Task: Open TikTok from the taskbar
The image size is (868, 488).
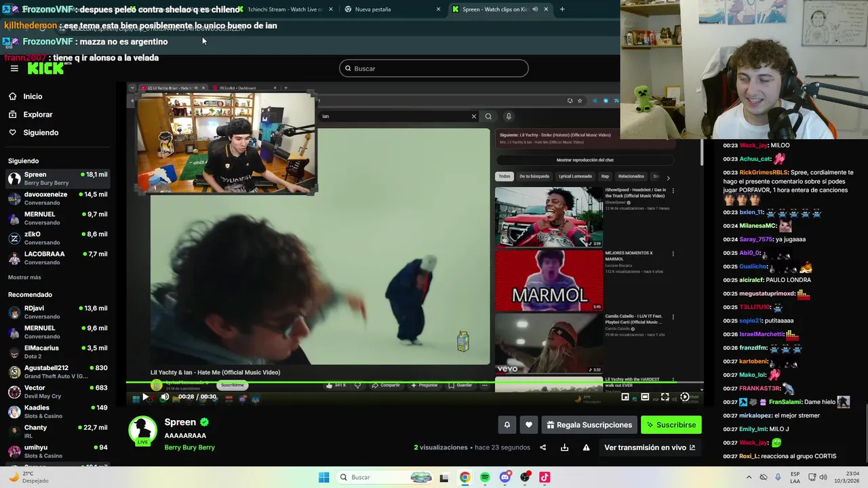Action: (x=545, y=477)
